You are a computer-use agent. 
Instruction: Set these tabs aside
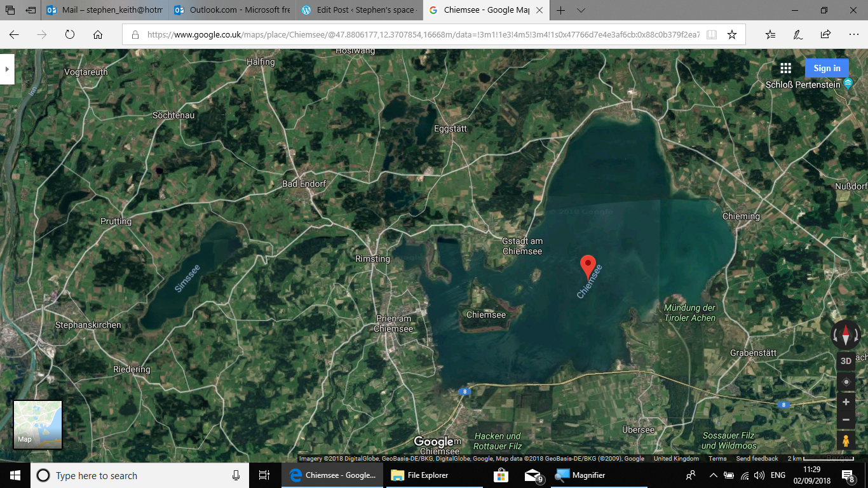click(x=31, y=10)
